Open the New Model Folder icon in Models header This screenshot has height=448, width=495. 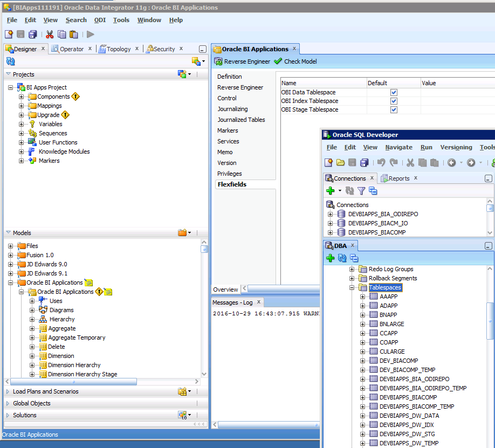184,233
